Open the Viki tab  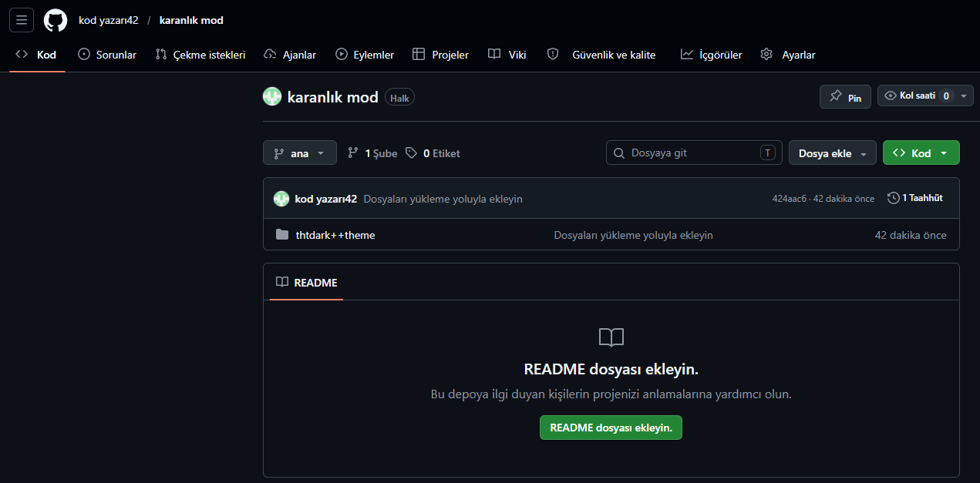pos(507,55)
